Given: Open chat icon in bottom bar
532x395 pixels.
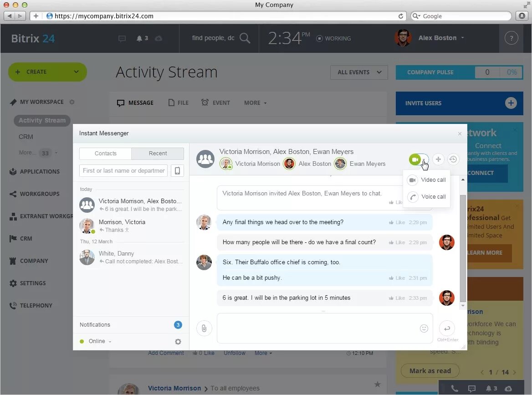Looking at the screenshot, I should coord(471,389).
